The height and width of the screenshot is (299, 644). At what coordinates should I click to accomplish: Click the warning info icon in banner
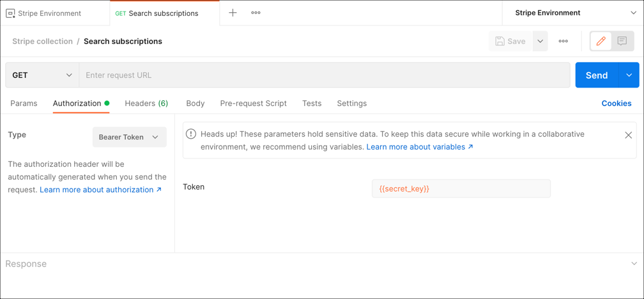click(x=191, y=134)
